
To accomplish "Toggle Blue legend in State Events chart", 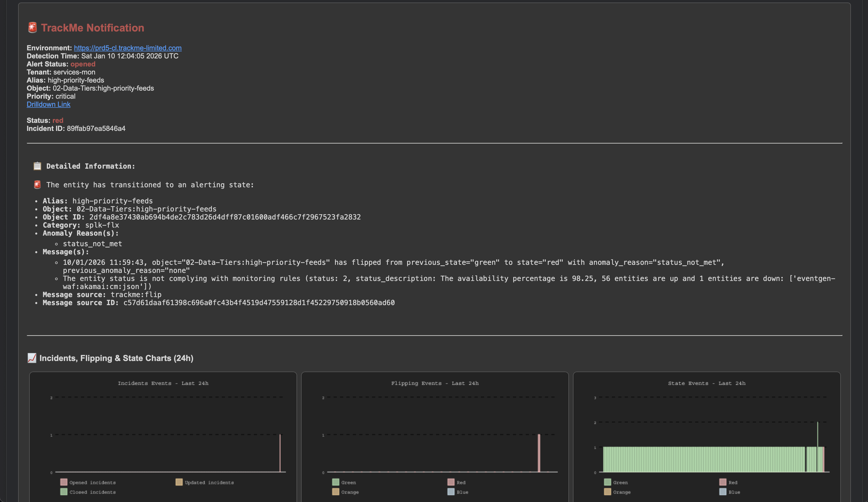I will point(723,492).
